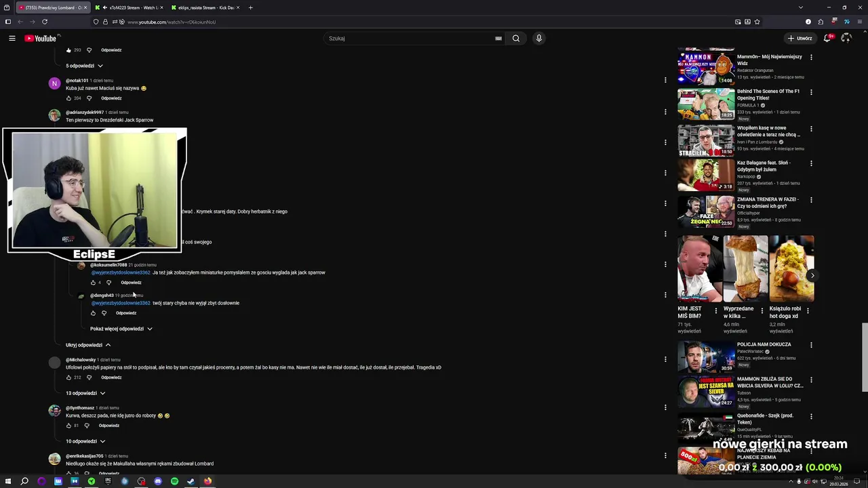Image resolution: width=868 pixels, height=488 pixels.
Task: Close the xToM223 Stream tab
Action: (161, 7)
